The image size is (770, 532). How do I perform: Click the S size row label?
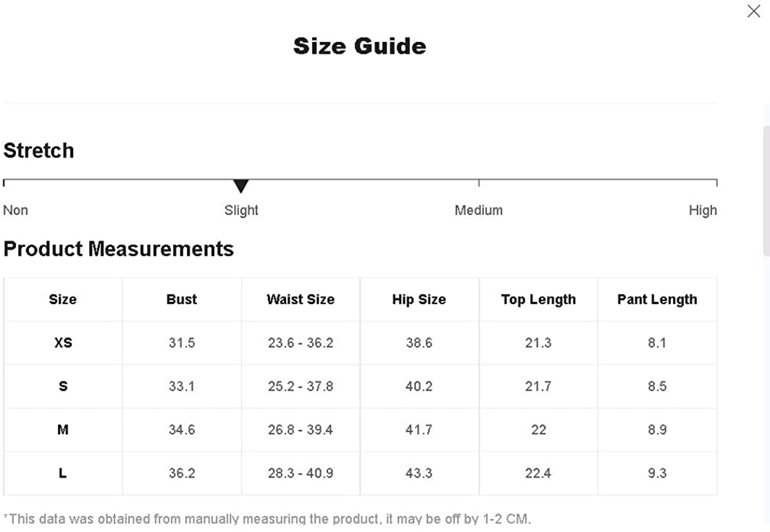(x=63, y=386)
